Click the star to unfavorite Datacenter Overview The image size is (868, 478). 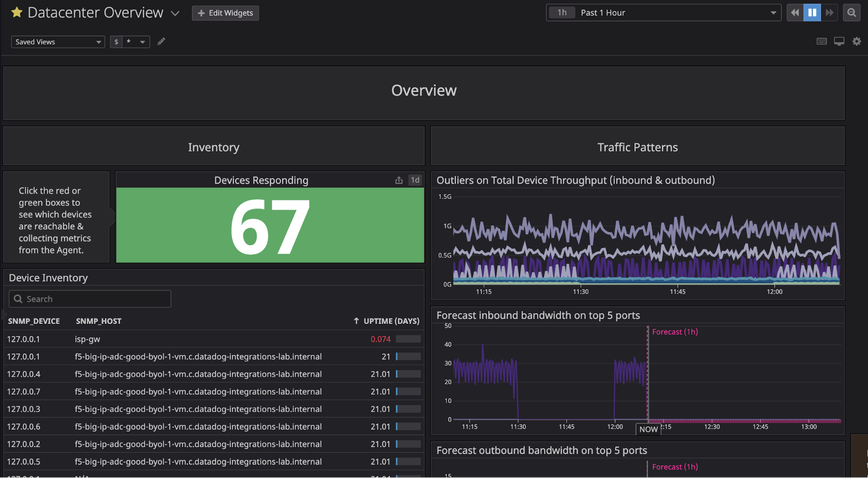pos(17,12)
